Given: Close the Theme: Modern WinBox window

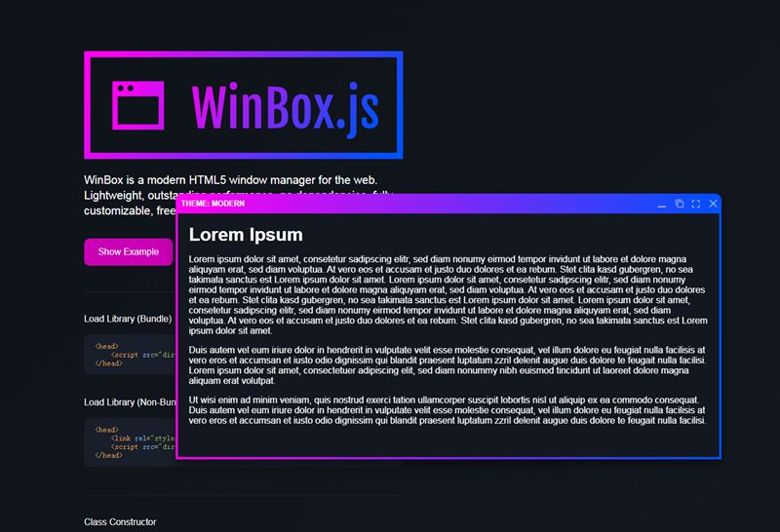Looking at the screenshot, I should pos(714,204).
